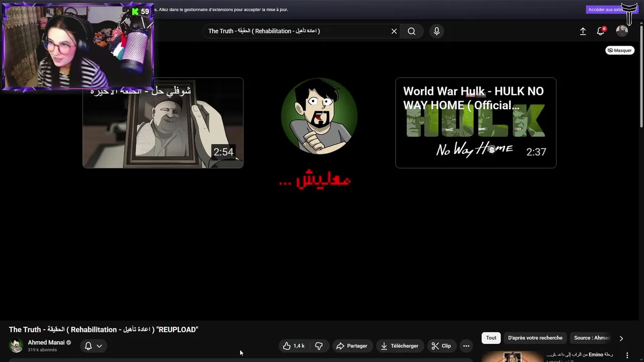Viewport: 644px width, 362px height.
Task: Clear the search box with the X icon
Action: [394, 31]
